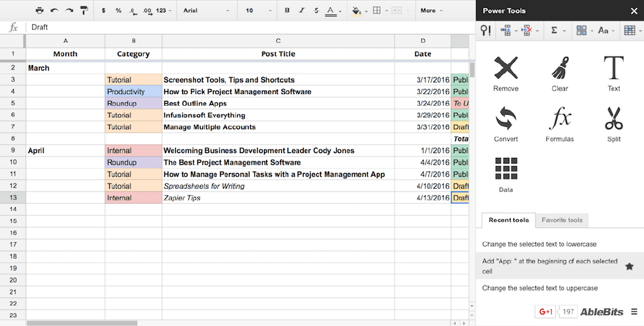
Task: Toggle italic formatting
Action: [x=302, y=11]
